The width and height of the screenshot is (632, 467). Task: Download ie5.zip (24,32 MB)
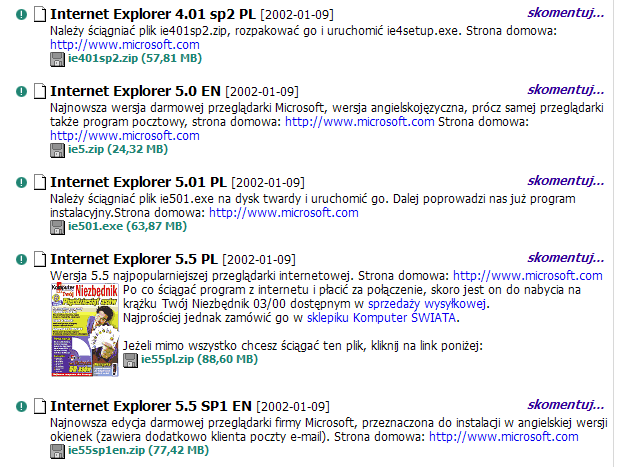[x=118, y=149]
